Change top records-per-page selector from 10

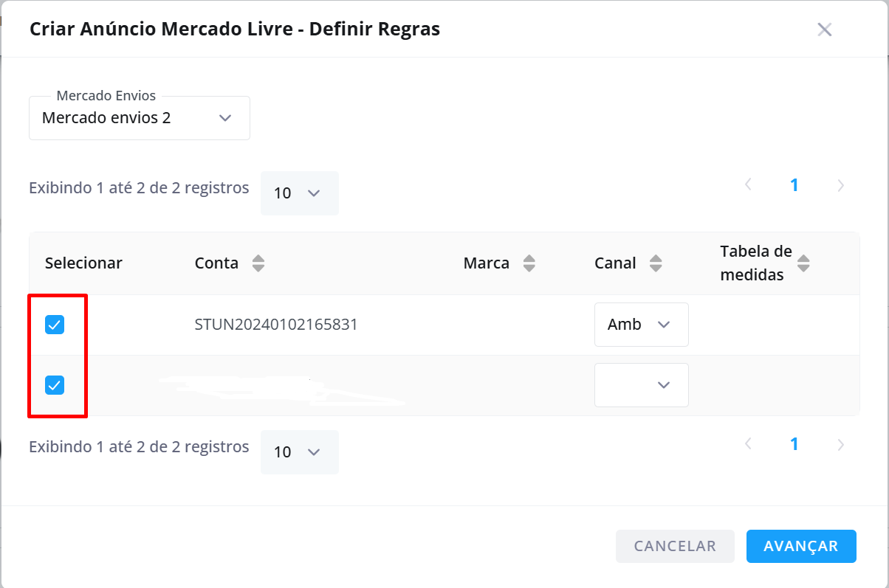(300, 193)
